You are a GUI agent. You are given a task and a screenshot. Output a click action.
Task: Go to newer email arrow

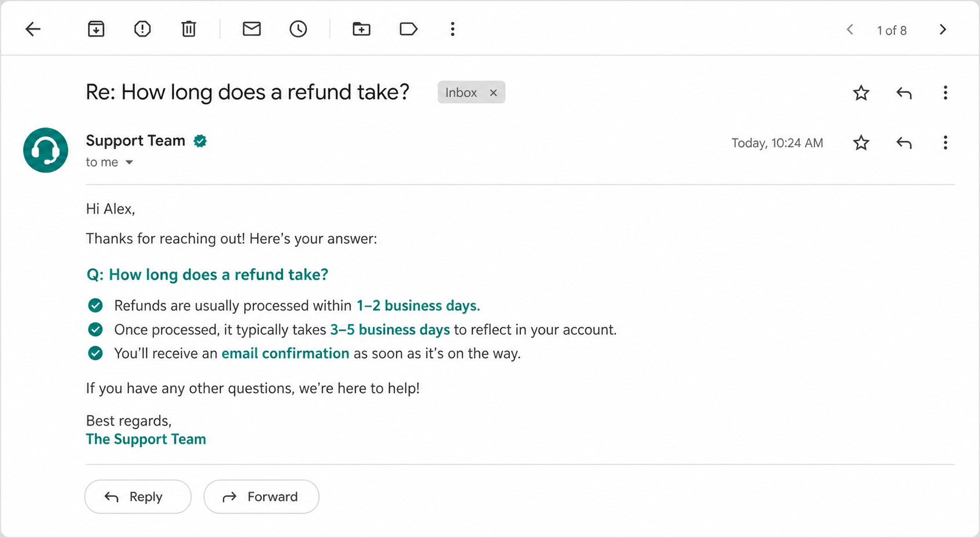tap(850, 30)
